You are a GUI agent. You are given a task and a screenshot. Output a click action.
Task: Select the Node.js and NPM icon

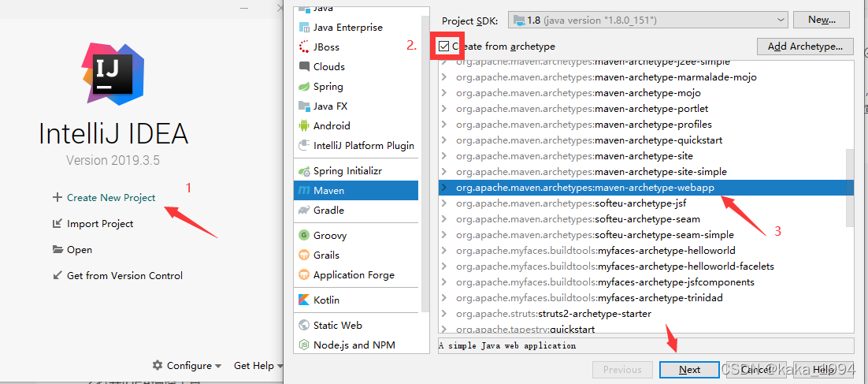pos(304,345)
